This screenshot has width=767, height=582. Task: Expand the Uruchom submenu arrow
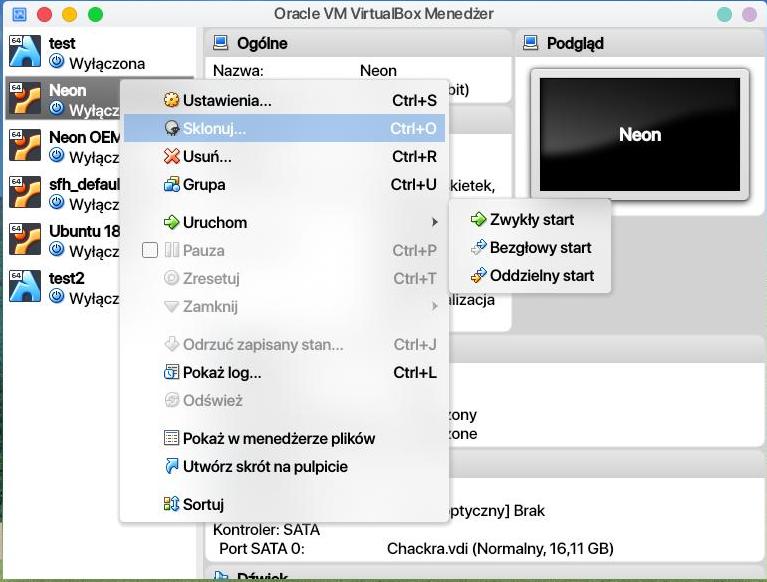(434, 223)
